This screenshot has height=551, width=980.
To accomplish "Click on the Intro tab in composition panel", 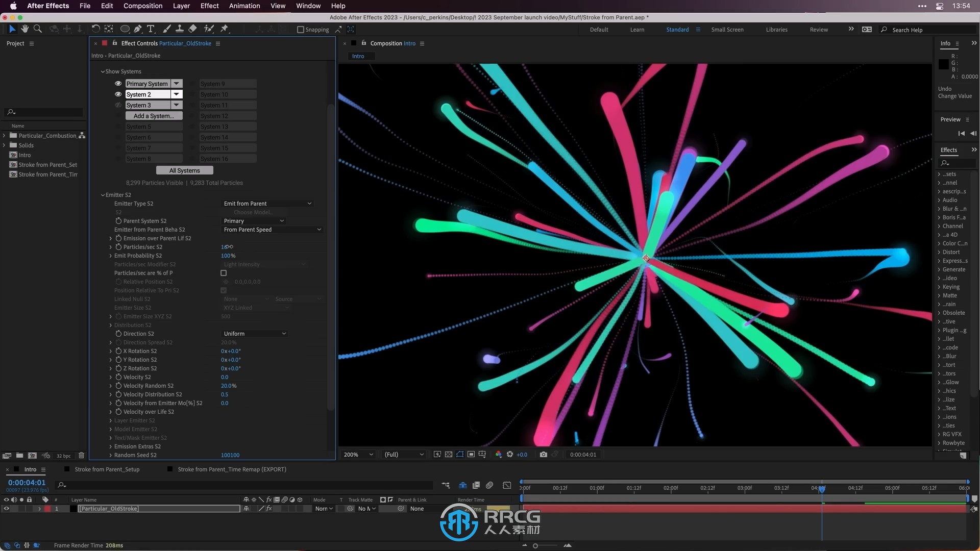I will coord(359,55).
